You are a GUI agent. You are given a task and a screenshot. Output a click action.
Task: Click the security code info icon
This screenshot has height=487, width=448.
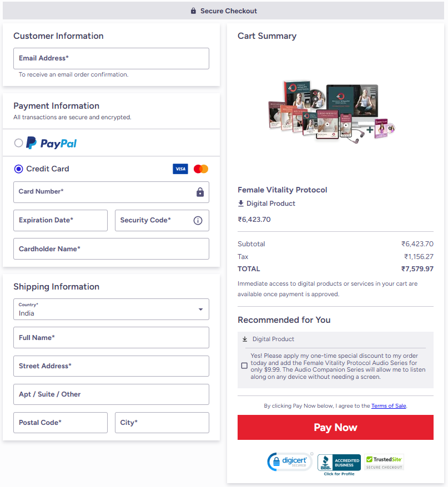[198, 220]
